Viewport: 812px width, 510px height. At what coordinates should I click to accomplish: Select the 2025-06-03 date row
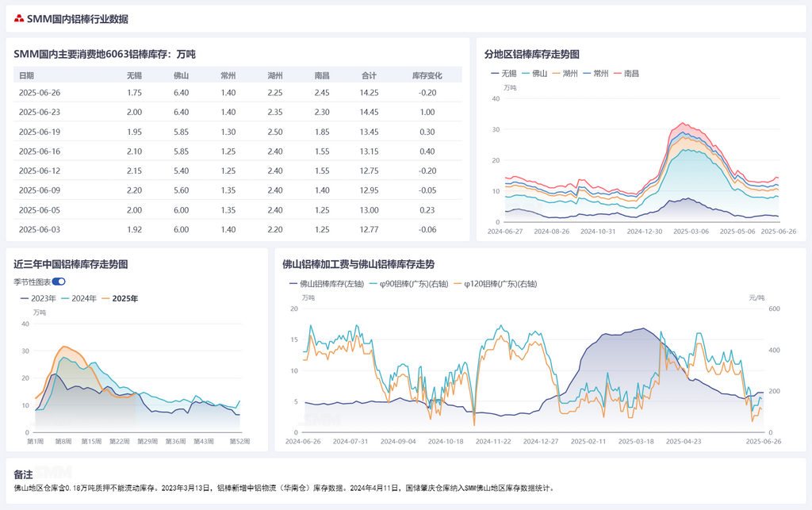click(x=238, y=229)
